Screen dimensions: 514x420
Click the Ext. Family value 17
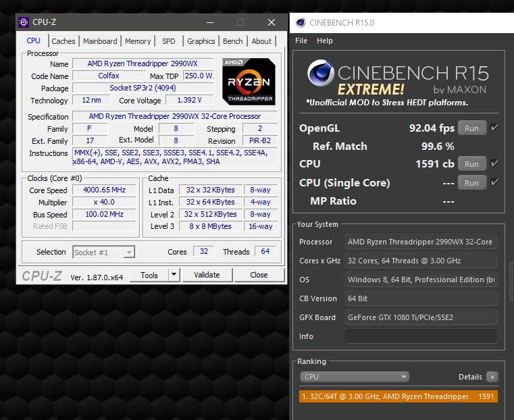pos(90,140)
